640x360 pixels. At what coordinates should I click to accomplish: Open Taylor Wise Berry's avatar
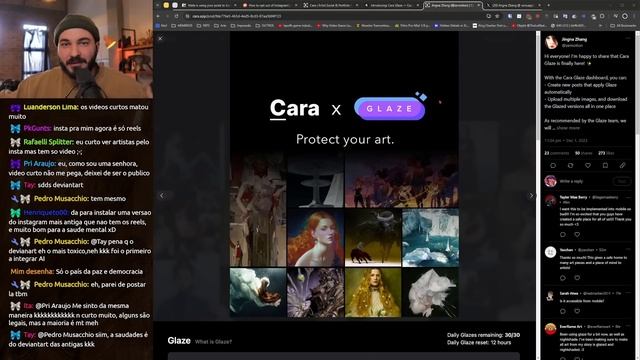550,200
